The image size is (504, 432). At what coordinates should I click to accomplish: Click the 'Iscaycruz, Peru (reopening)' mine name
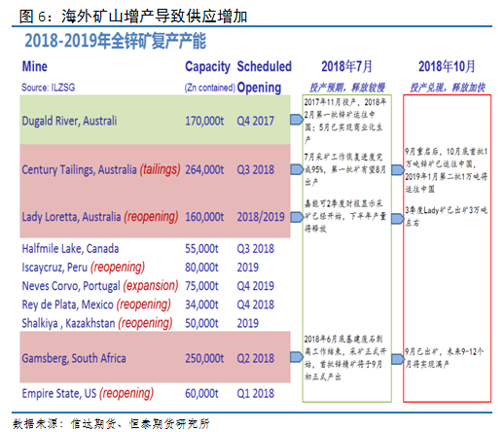coord(84,268)
